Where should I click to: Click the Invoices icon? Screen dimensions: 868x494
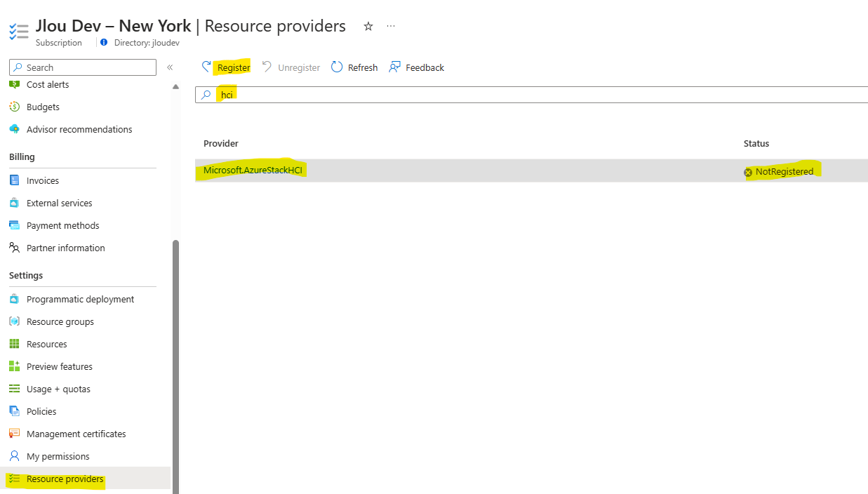pyautogui.click(x=14, y=180)
